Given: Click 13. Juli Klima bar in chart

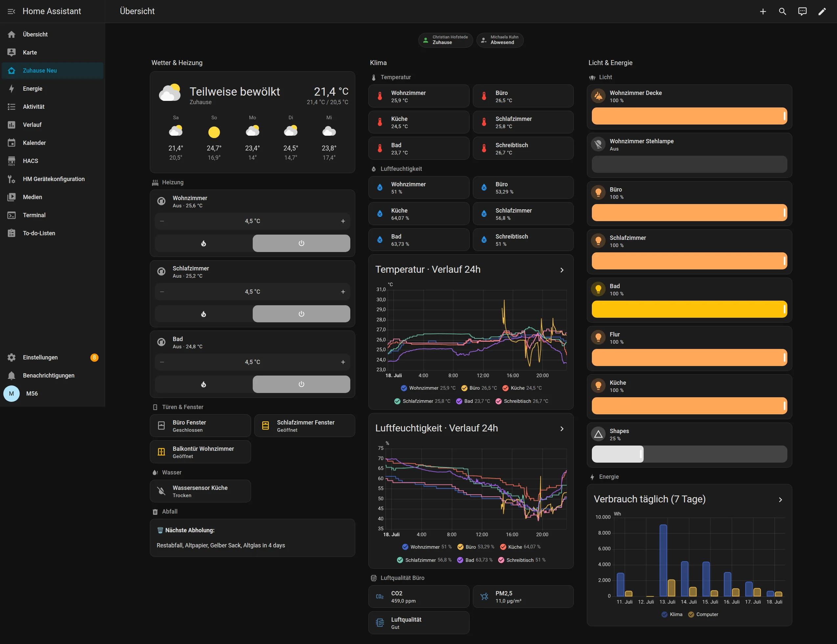Looking at the screenshot, I should click(663, 561).
